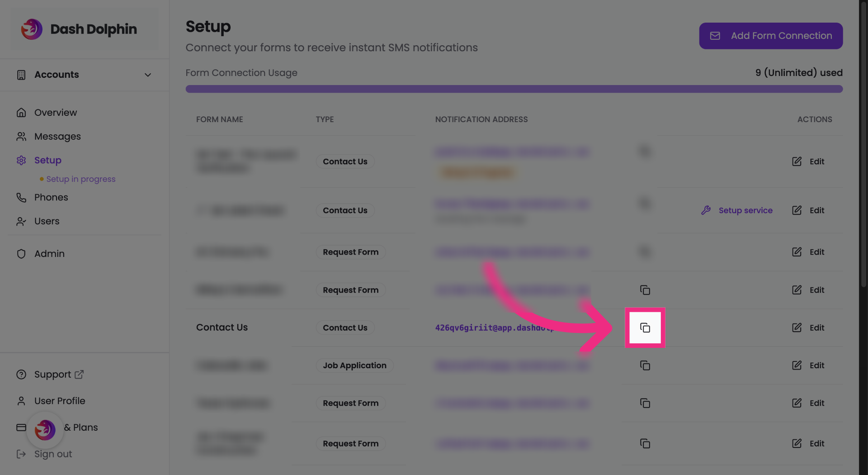Viewport: 868px width, 475px height.
Task: Click the ACTIONS column header
Action: (815, 119)
